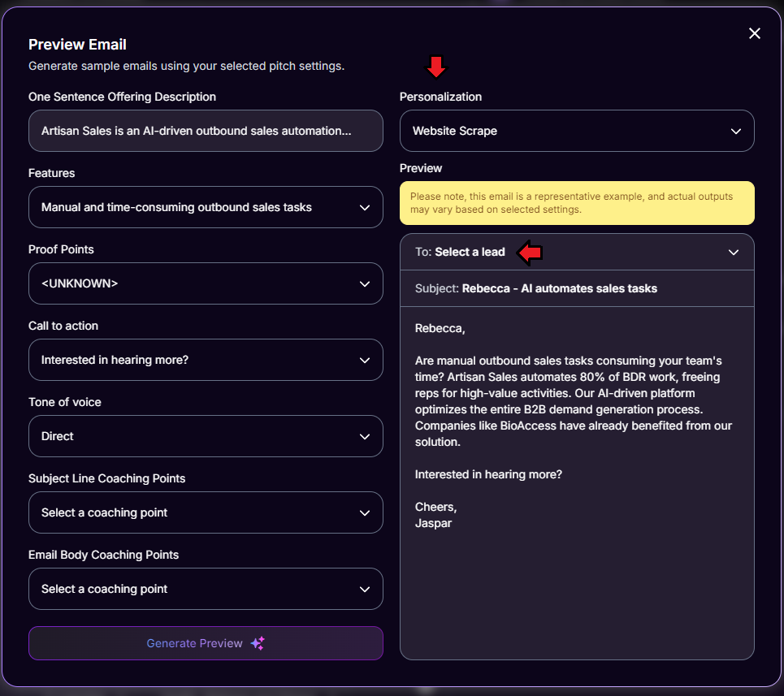The image size is (784, 696).
Task: Click the yellow representative example notice
Action: (x=577, y=203)
